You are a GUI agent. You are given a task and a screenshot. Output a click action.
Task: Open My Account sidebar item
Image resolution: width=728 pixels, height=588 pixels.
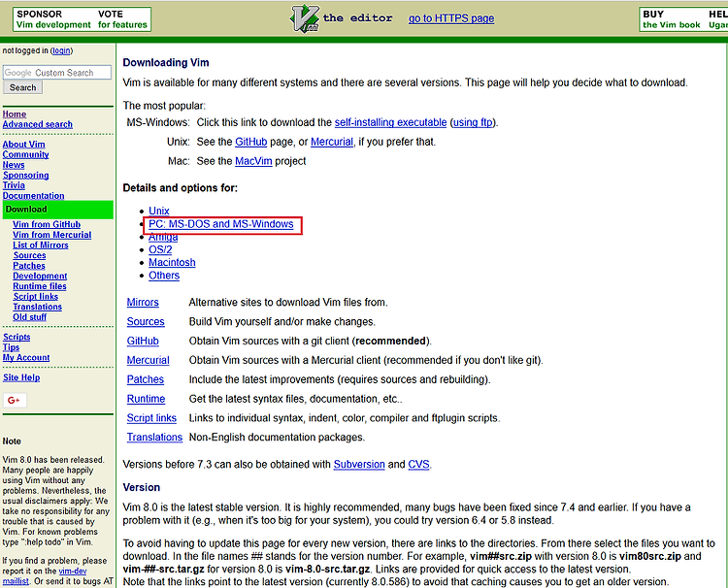point(26,357)
